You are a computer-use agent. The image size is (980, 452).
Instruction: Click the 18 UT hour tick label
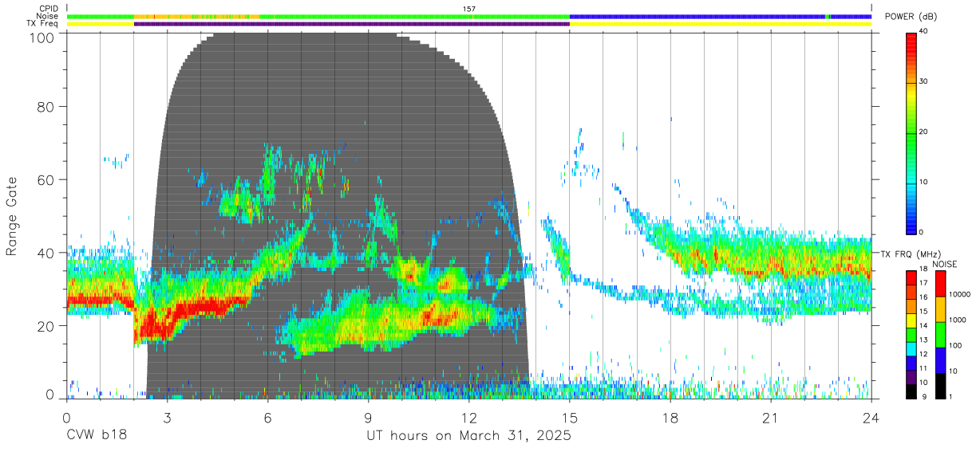[x=670, y=417]
